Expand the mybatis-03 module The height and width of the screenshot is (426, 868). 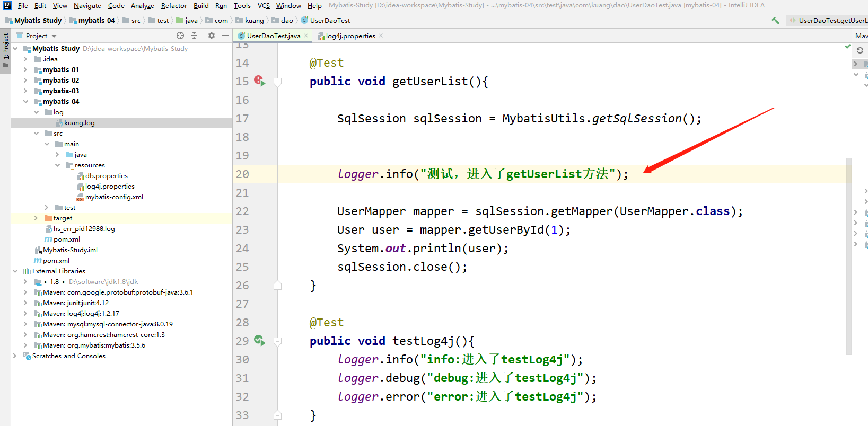pos(25,91)
